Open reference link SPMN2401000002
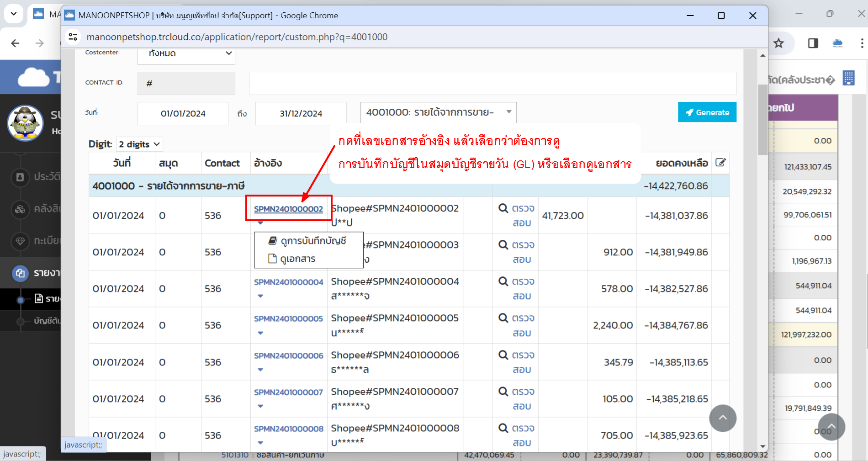This screenshot has height=461, width=868. (288, 209)
